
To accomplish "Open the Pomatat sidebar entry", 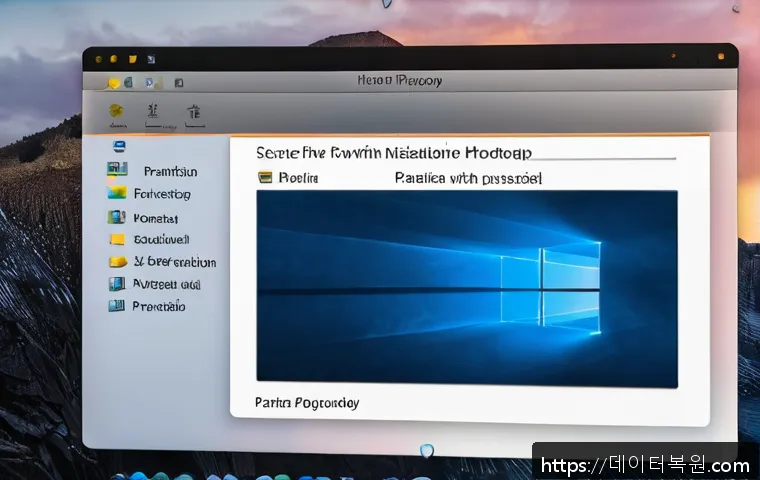I will point(155,217).
